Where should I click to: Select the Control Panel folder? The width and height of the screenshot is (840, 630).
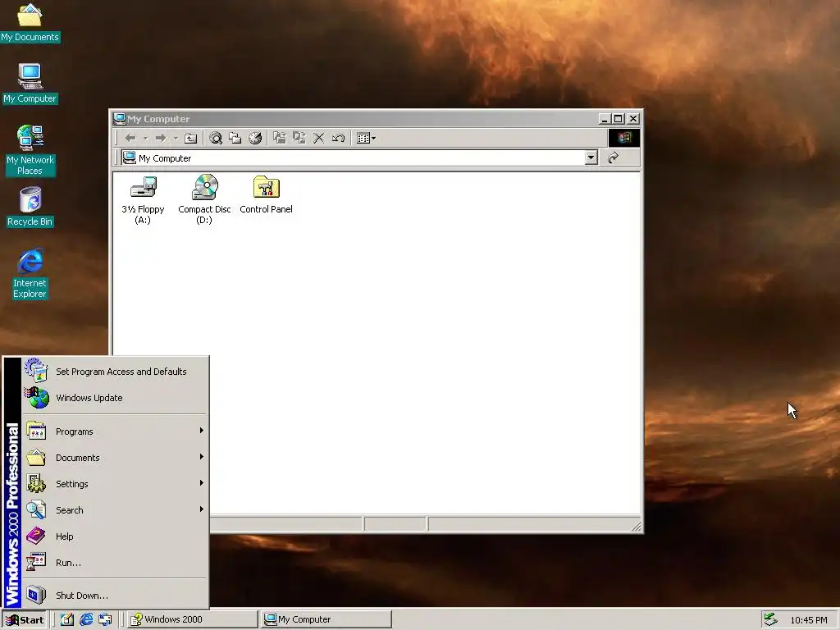(267, 195)
